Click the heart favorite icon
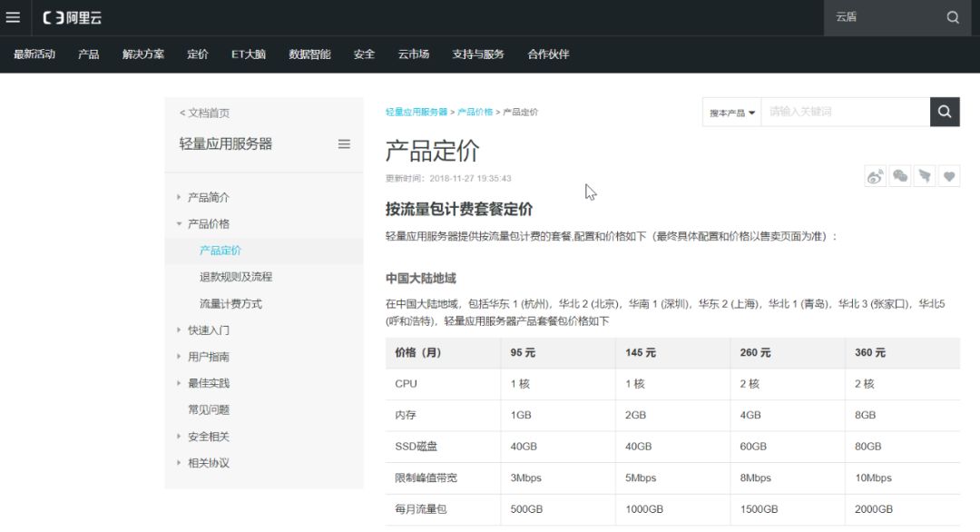The image size is (980, 532). pyautogui.click(x=949, y=176)
